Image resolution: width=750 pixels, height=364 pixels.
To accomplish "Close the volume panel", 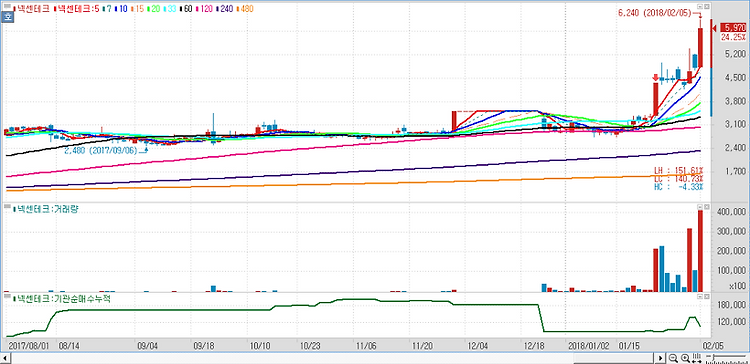I will 706,207.
